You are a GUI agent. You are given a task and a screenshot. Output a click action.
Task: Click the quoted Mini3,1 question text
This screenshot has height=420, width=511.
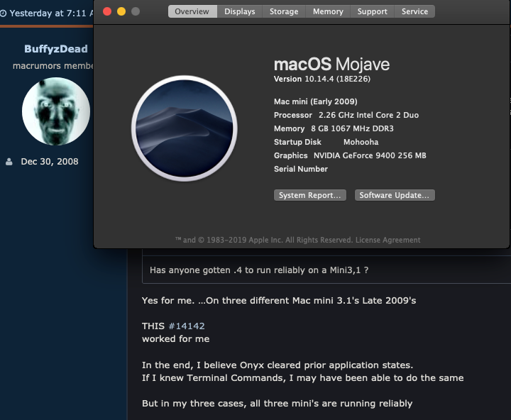pyautogui.click(x=259, y=270)
